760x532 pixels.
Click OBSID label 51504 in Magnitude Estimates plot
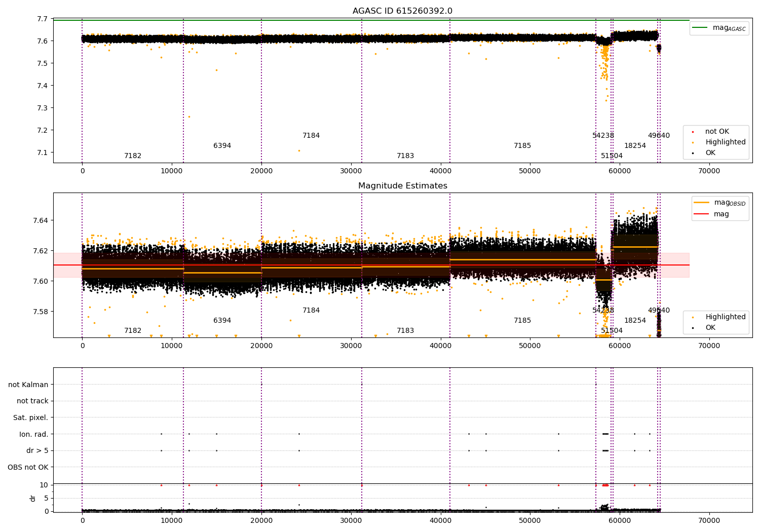pos(612,331)
